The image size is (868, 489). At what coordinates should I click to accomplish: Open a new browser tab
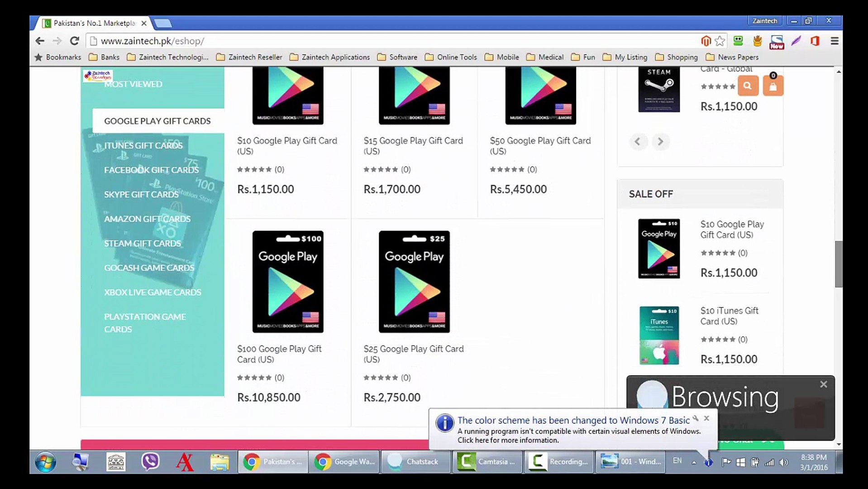pos(163,23)
